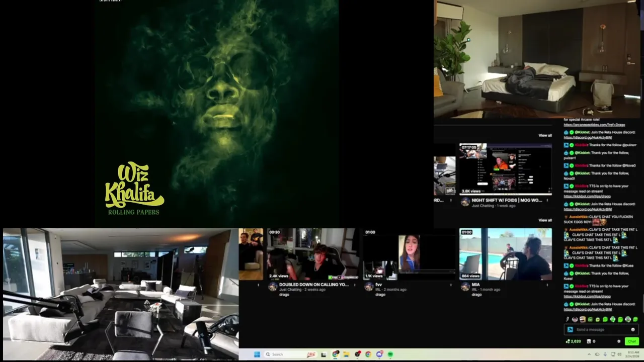Open the emoji picker in chat input
This screenshot has height=362, width=644.
[x=633, y=330]
